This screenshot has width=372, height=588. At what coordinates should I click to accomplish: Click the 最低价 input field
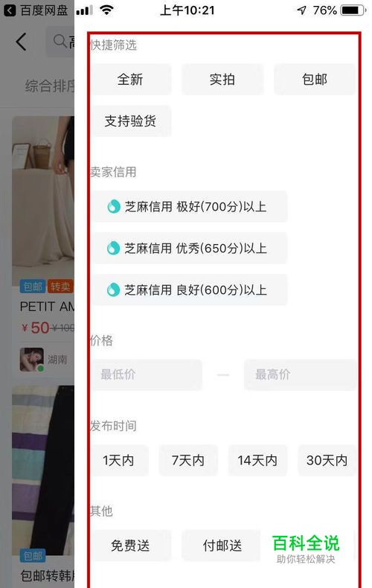tap(147, 374)
